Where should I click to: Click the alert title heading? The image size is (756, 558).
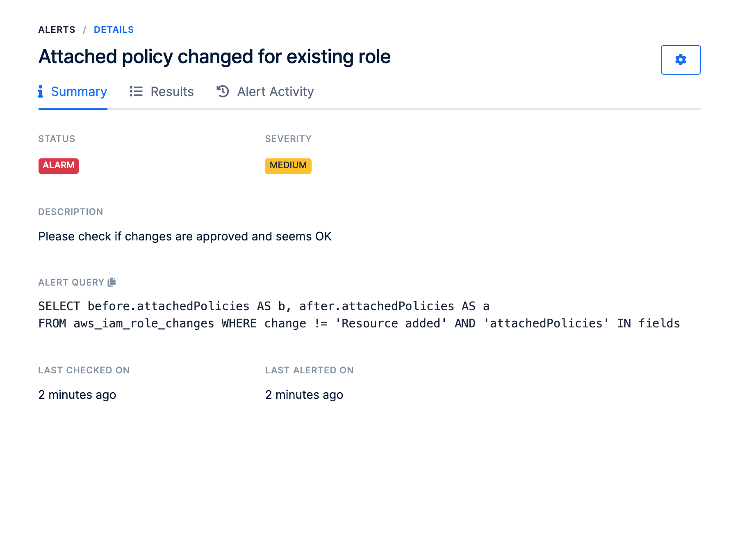tap(214, 57)
